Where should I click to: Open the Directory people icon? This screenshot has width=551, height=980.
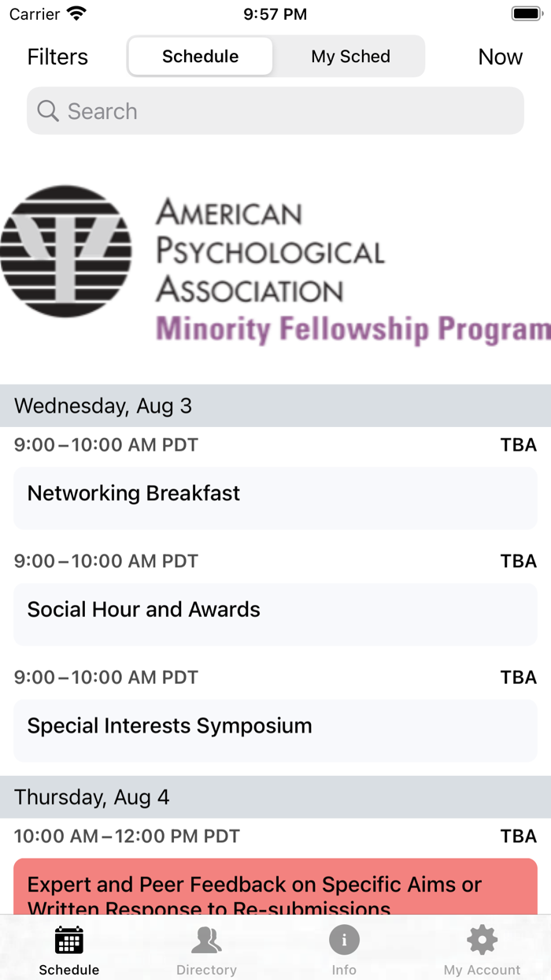pyautogui.click(x=206, y=941)
